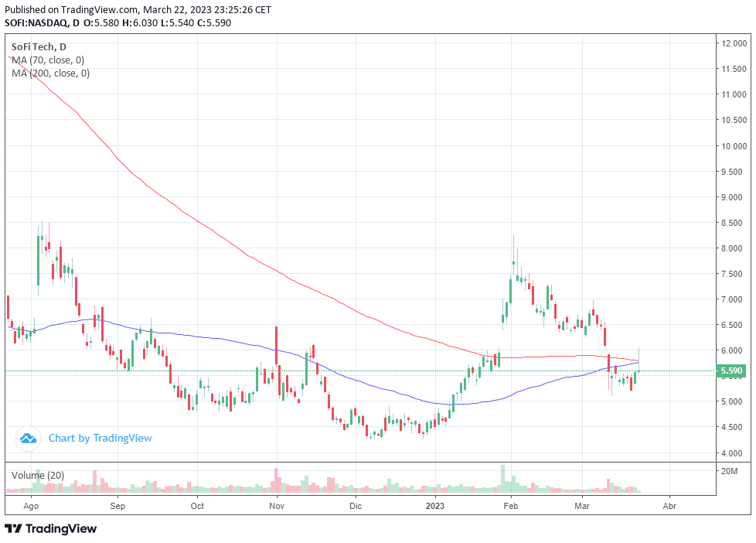The height and width of the screenshot is (543, 756).
Task: Click the 8.000 price axis label
Action: 732,248
